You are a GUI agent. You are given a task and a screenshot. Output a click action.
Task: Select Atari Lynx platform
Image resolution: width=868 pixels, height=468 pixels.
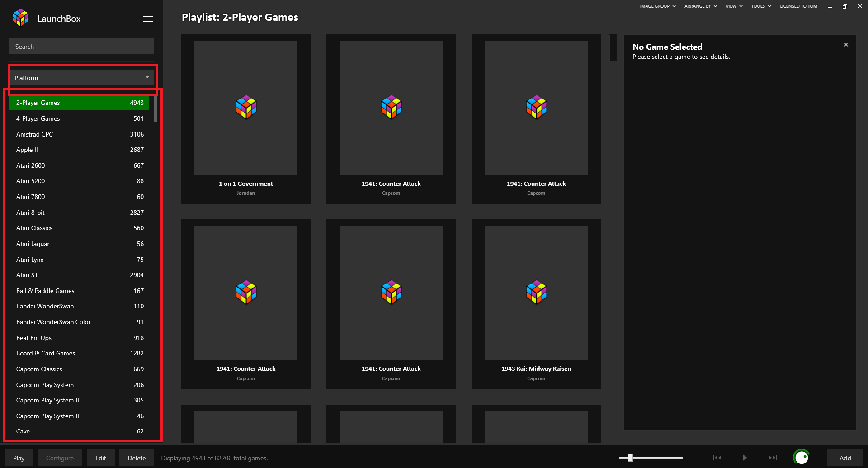(x=79, y=260)
